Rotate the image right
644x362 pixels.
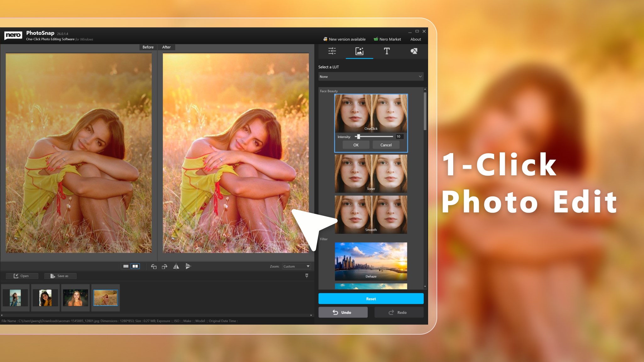(164, 266)
